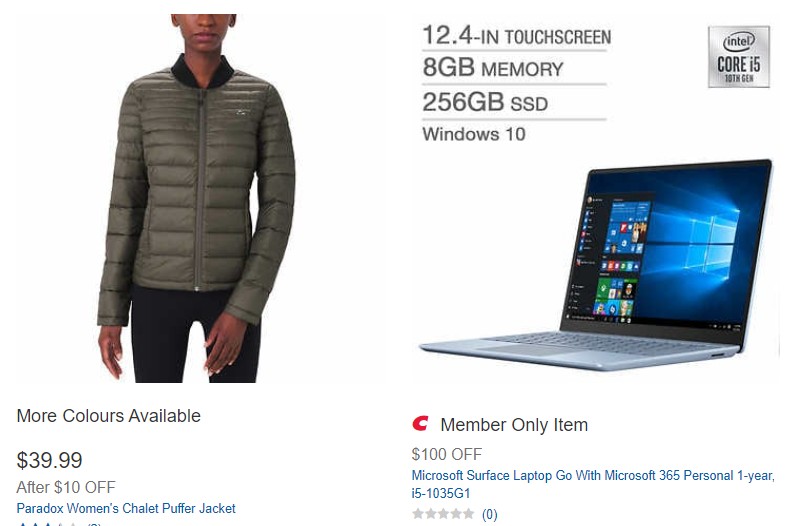
Task: Click the $100 OFF laptop discount label
Action: [x=447, y=454]
